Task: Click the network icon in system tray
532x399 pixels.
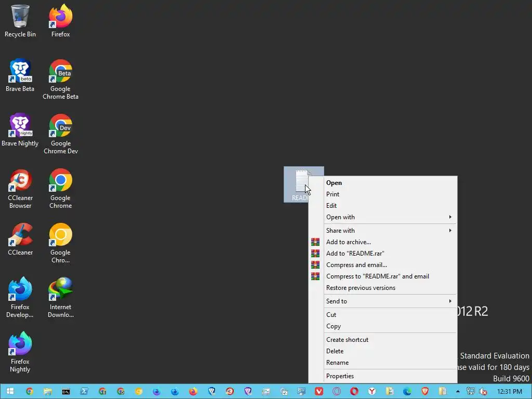Action: 471,392
